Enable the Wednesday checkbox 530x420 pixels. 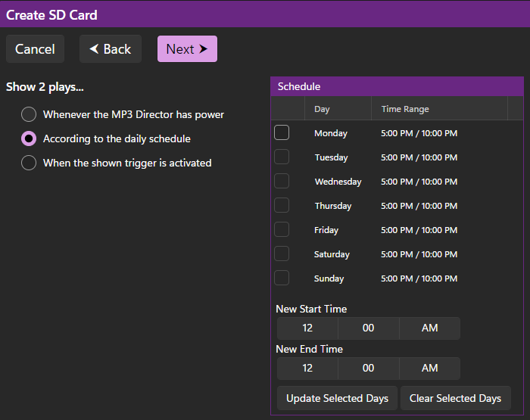[282, 182]
